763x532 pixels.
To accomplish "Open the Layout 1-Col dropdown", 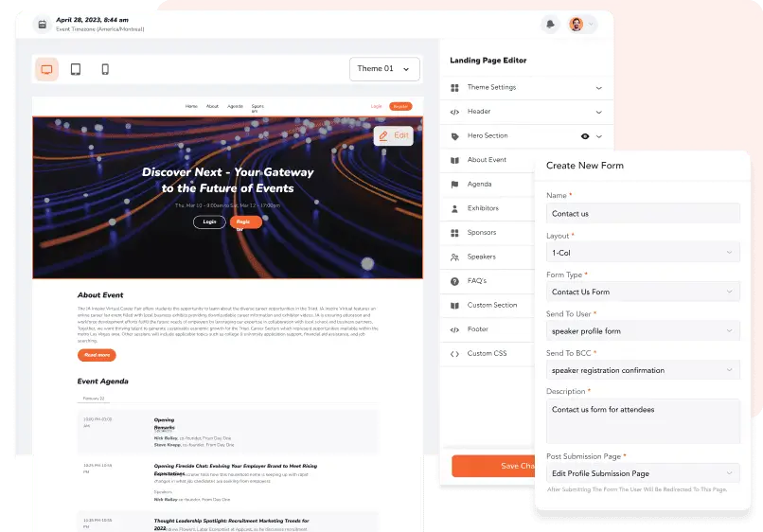I will [x=643, y=252].
